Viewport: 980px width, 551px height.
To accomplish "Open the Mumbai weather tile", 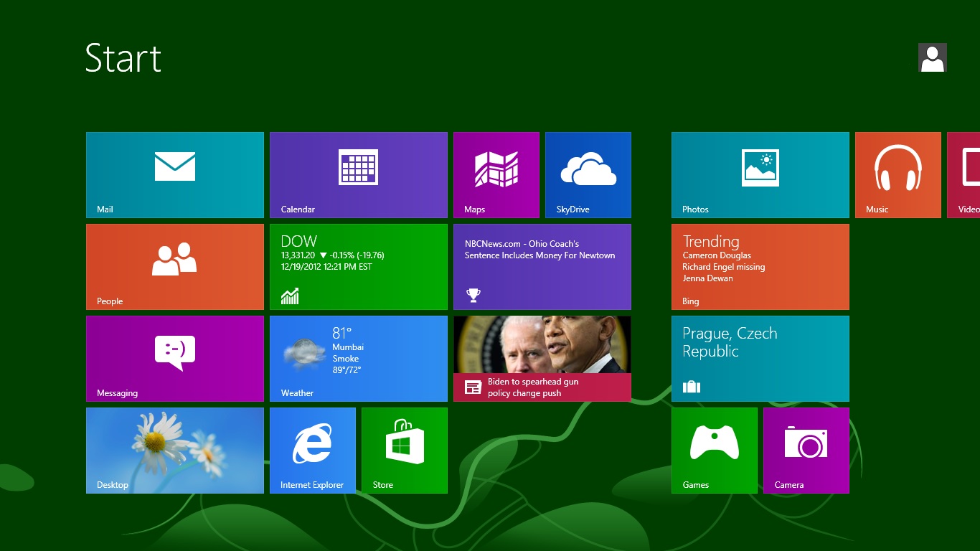I will [x=358, y=358].
